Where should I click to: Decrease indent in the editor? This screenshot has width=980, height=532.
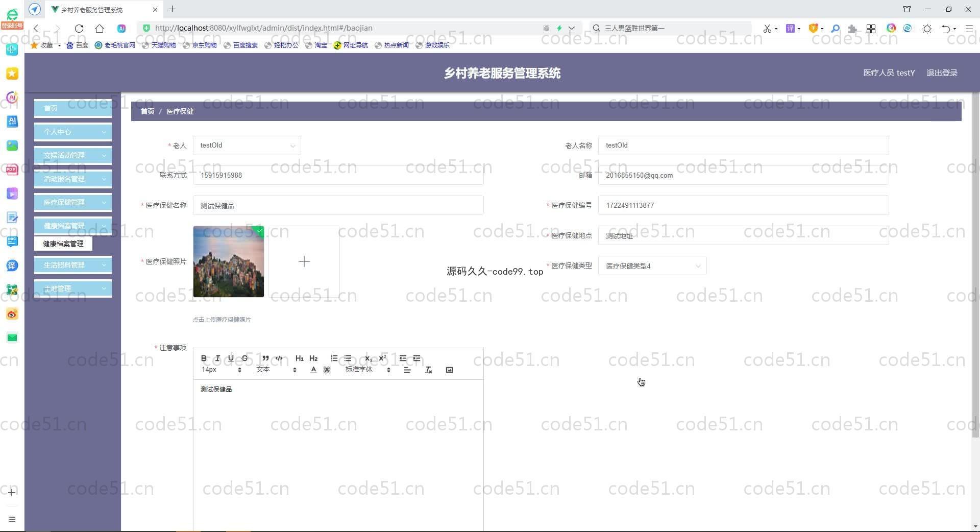click(x=403, y=358)
